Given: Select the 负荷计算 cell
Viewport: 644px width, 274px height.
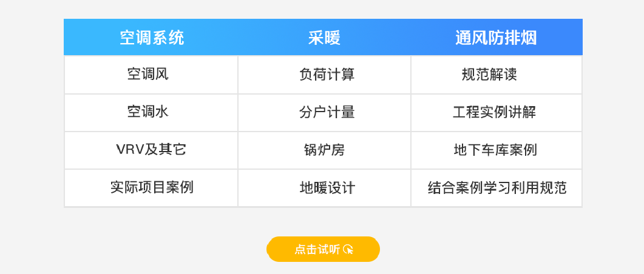Looking at the screenshot, I should pos(324,75).
